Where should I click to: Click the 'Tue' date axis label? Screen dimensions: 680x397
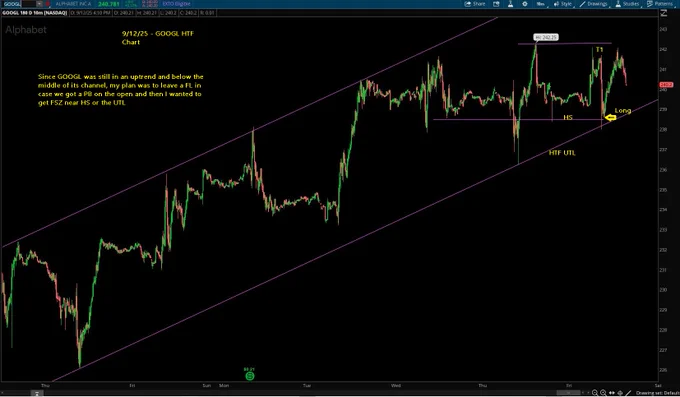[307, 385]
